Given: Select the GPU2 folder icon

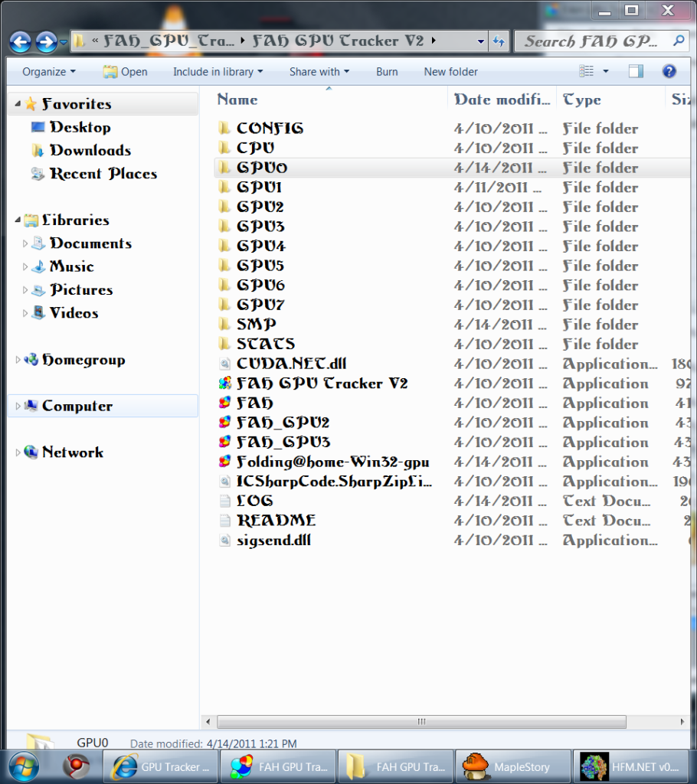Looking at the screenshot, I should tap(224, 207).
